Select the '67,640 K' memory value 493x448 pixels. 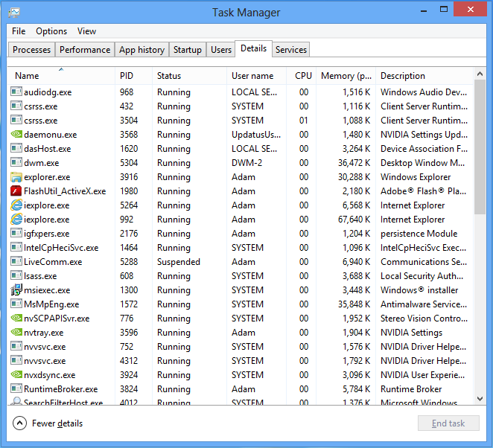pos(354,220)
